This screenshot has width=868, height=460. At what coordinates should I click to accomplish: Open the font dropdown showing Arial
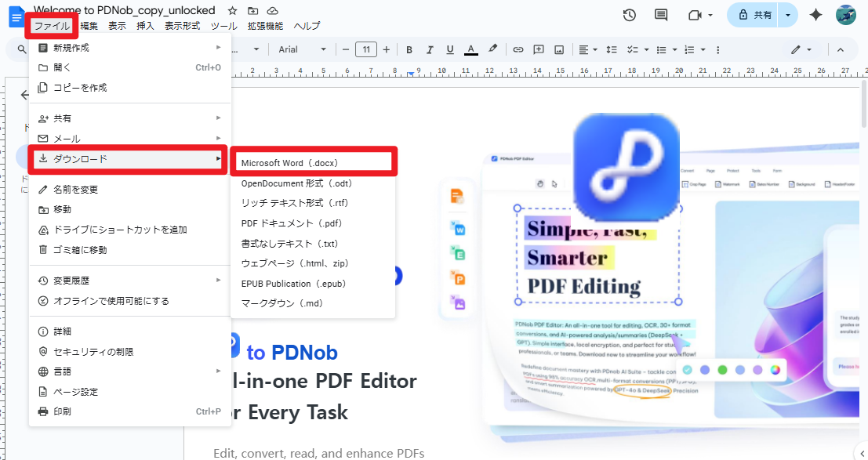(x=301, y=49)
